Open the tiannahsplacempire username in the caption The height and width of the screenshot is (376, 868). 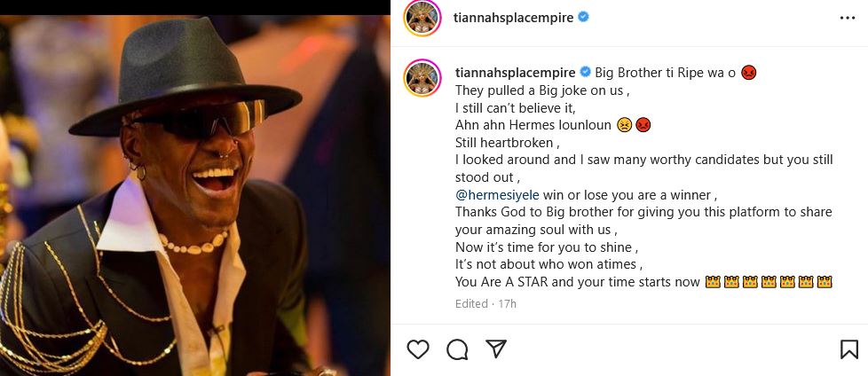515,72
